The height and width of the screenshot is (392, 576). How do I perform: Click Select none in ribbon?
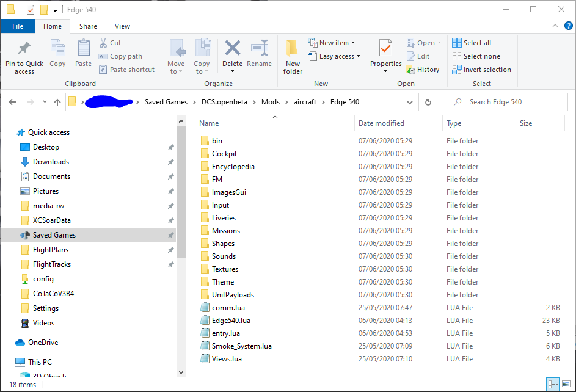coord(476,56)
